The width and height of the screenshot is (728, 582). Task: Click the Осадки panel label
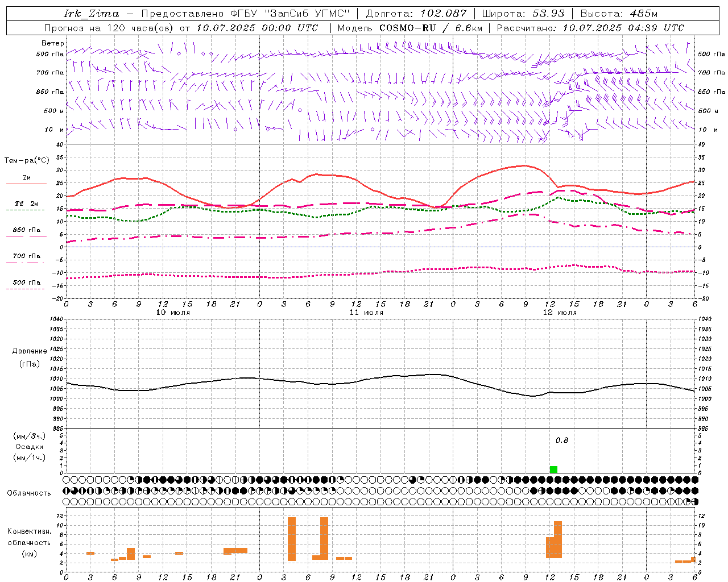click(29, 447)
